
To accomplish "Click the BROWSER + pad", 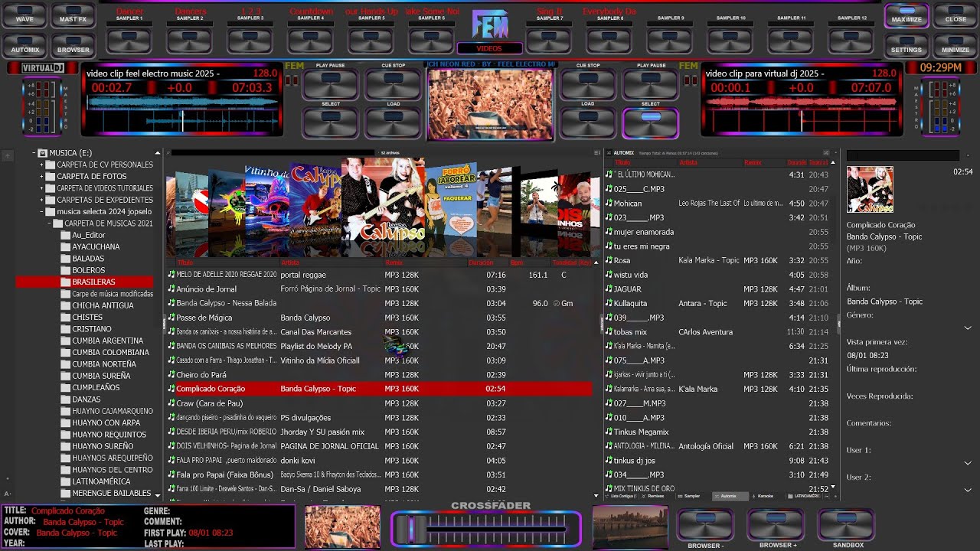I will pyautogui.click(x=776, y=525).
